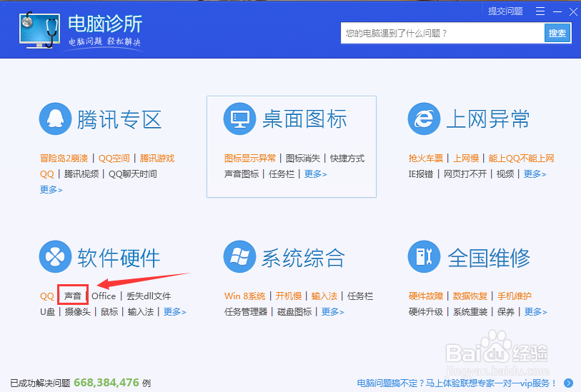Click QQ link under 腾讯专区
The image size is (581, 392).
point(46,174)
